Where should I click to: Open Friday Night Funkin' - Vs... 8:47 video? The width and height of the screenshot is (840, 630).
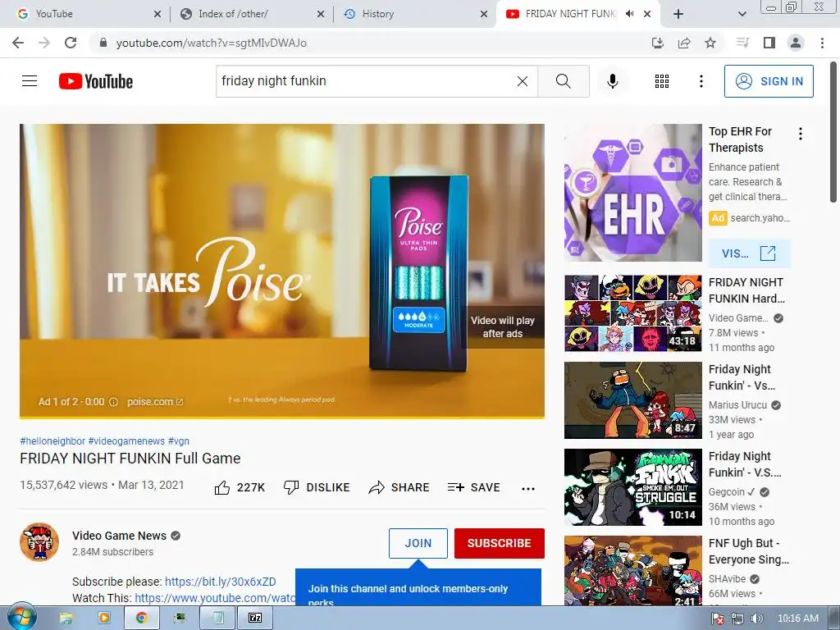tap(632, 400)
